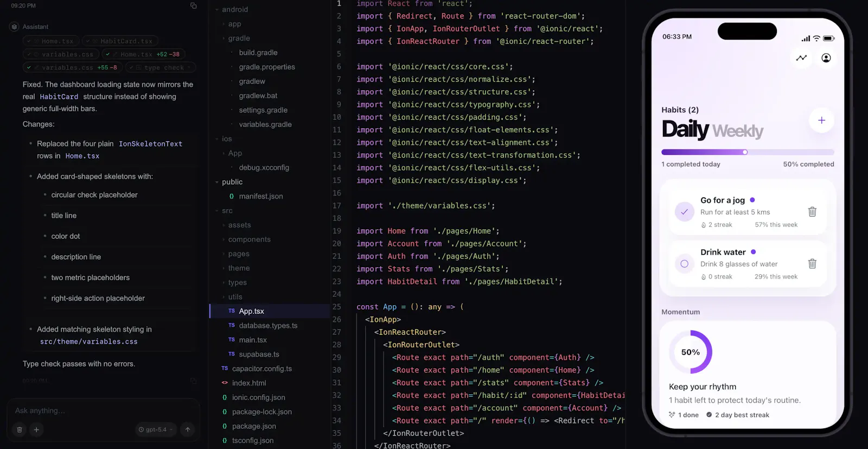Click the 50% momentum ring
The image size is (868, 449).
pyautogui.click(x=691, y=352)
